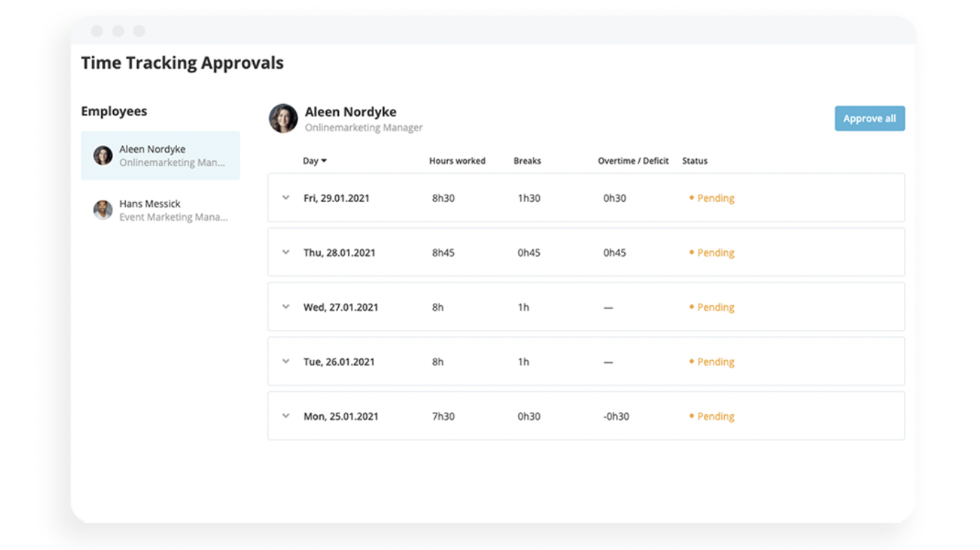Image resolution: width=980 pixels, height=550 pixels.
Task: Expand the Thu, 28.01.2021 entry
Action: click(x=286, y=252)
